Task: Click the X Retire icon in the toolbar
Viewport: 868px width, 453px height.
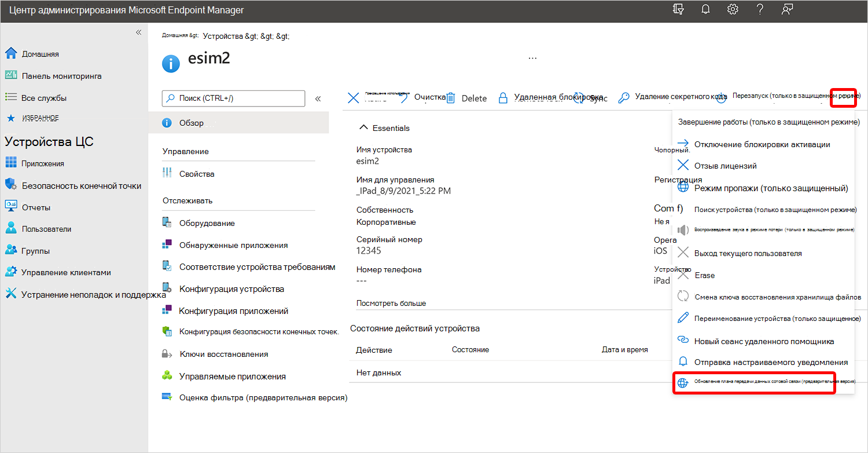Action: (353, 97)
